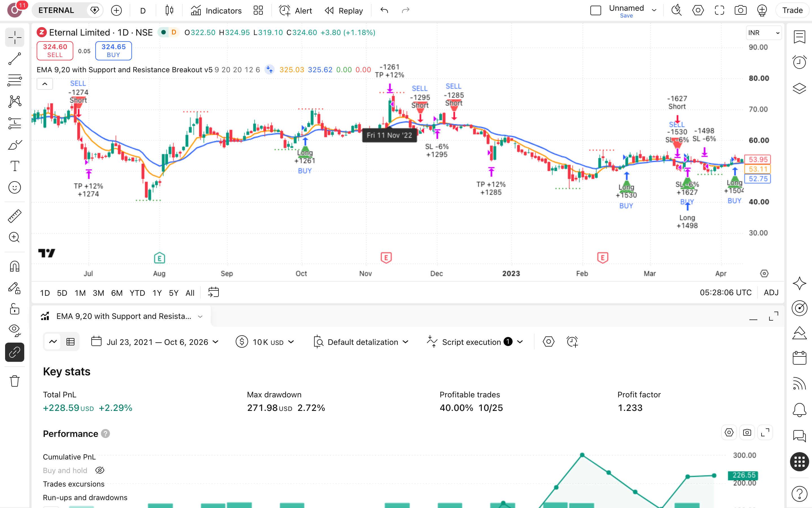812x508 pixels.
Task: Click the 324.65 BUY button
Action: [x=113, y=51]
